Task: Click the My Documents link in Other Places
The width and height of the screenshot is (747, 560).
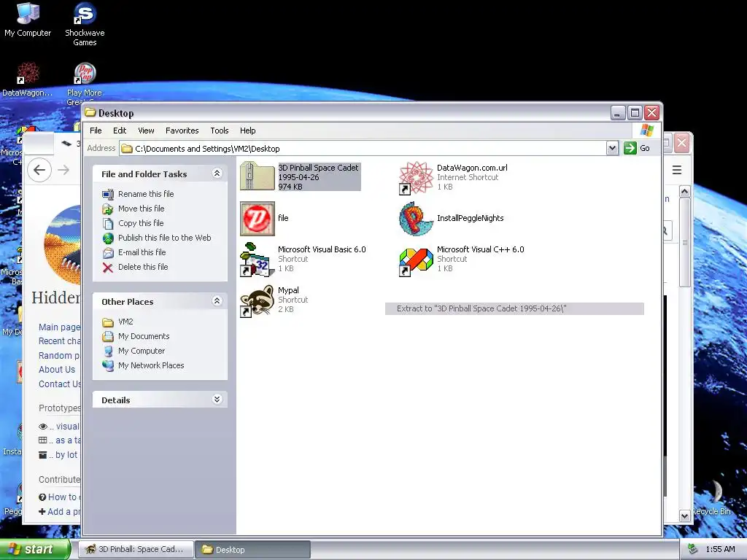Action: pyautogui.click(x=144, y=336)
